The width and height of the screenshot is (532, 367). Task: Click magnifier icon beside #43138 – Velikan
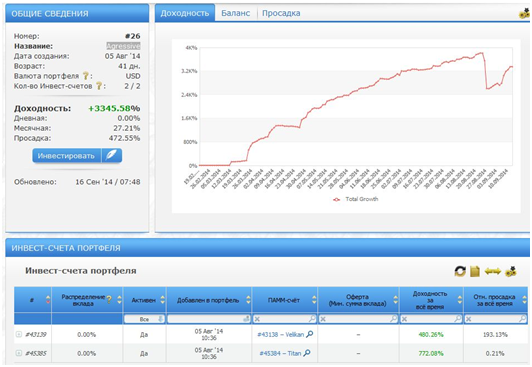click(309, 334)
